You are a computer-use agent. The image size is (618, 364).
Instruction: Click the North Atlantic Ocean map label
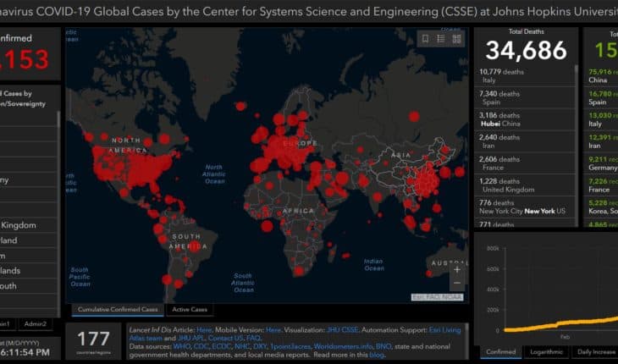click(x=214, y=174)
